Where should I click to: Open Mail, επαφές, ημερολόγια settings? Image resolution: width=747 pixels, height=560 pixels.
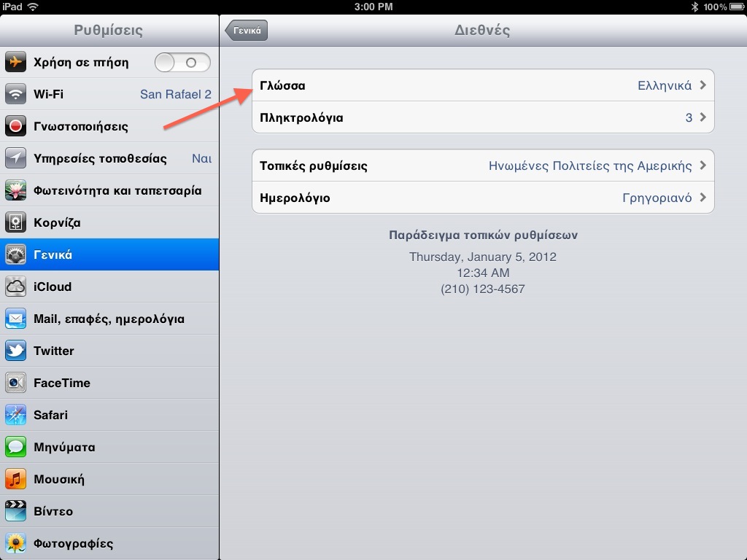coord(109,319)
